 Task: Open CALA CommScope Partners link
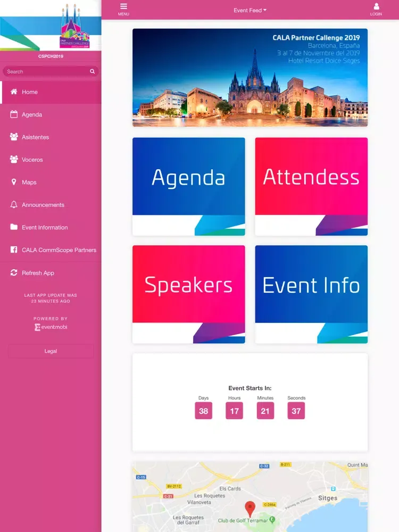tap(51, 250)
